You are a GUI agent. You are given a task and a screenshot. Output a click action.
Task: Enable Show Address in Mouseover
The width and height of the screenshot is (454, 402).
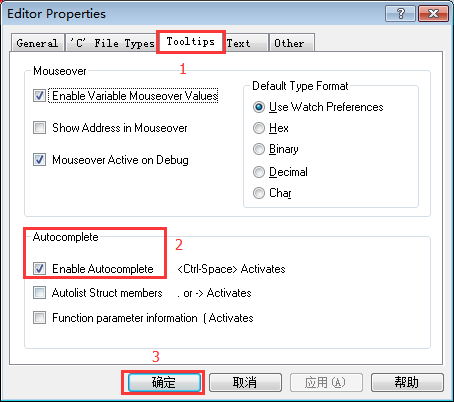point(39,128)
